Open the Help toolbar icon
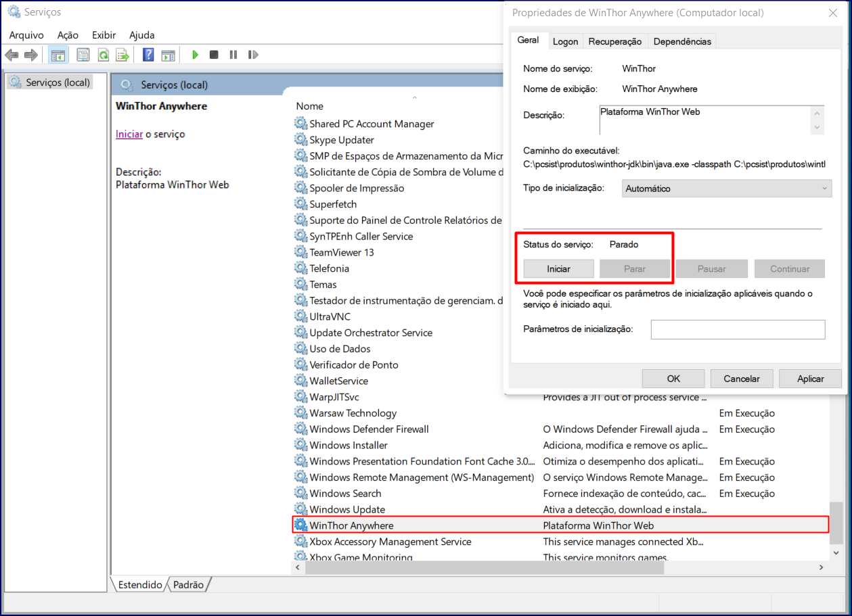The image size is (852, 616). (x=148, y=55)
